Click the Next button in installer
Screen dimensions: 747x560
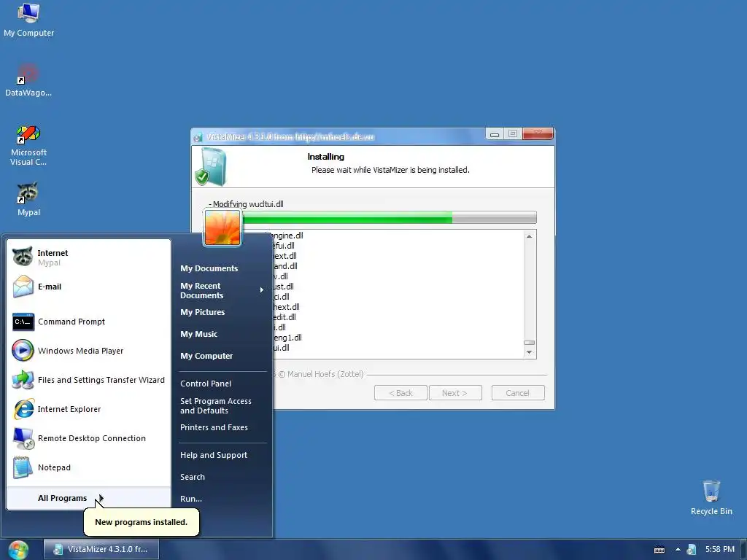[455, 393]
